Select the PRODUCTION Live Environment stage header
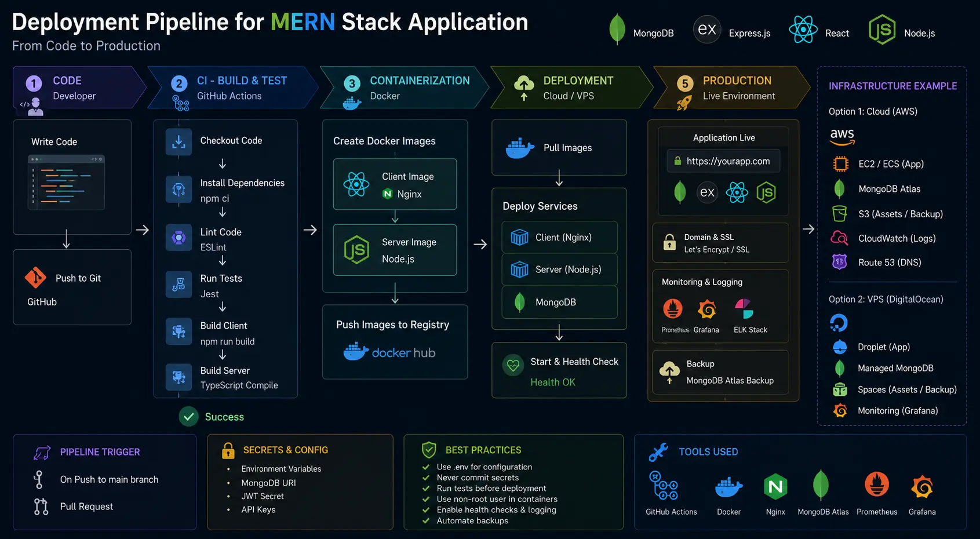 (x=732, y=88)
